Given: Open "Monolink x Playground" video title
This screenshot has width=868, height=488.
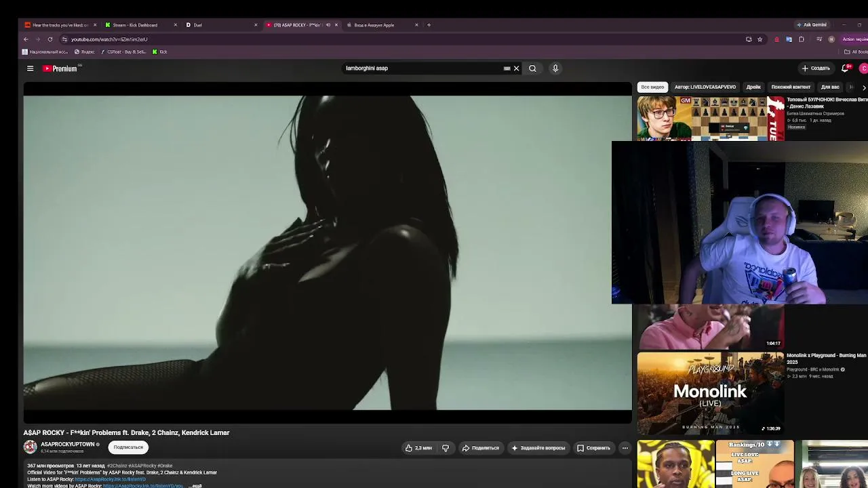Looking at the screenshot, I should (x=827, y=358).
